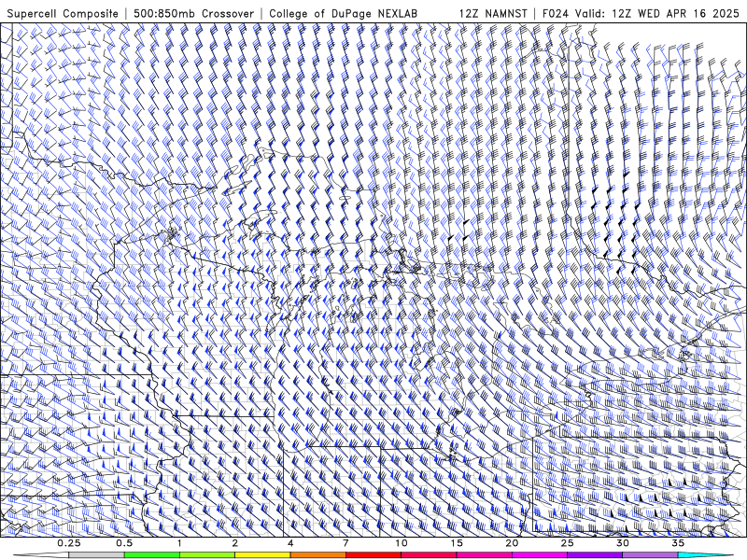Click the "College of DuPage NEXLAB" label
Screen dimensions: 747x560
tap(343, 13)
